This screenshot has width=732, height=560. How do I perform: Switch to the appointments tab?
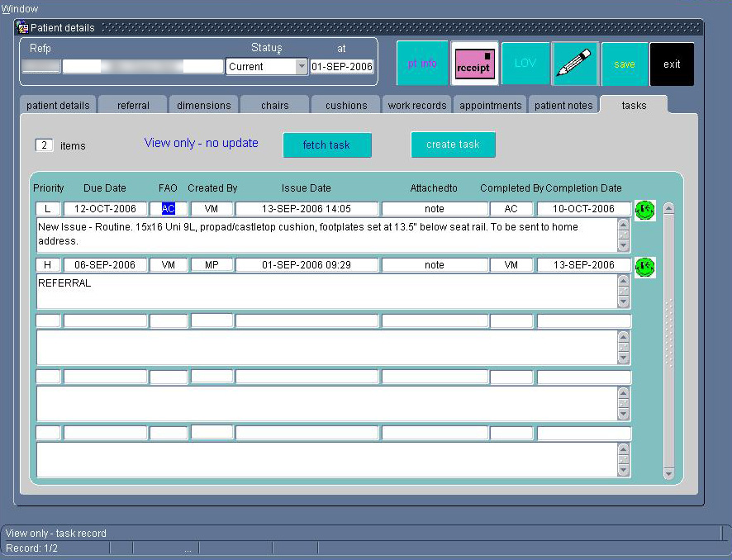coord(490,106)
